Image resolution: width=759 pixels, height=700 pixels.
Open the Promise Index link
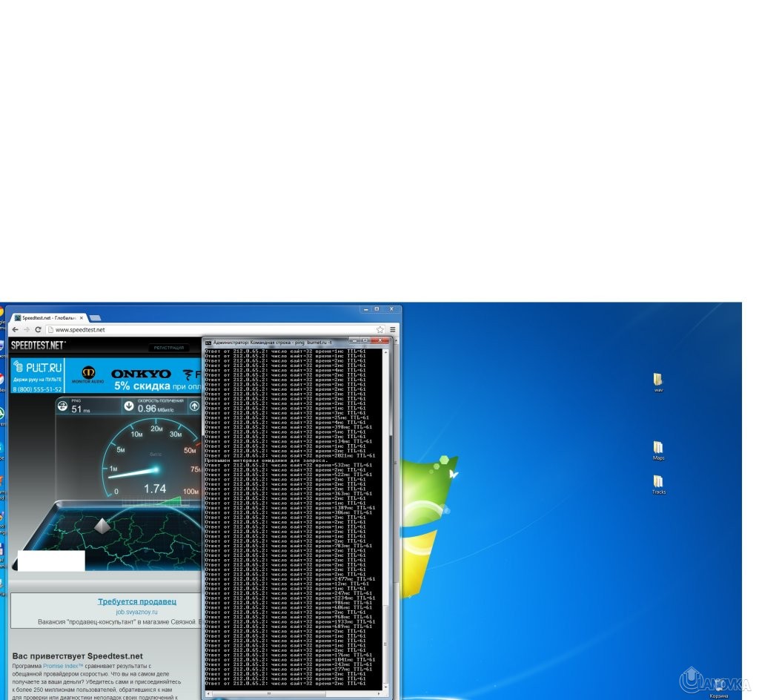(63, 666)
